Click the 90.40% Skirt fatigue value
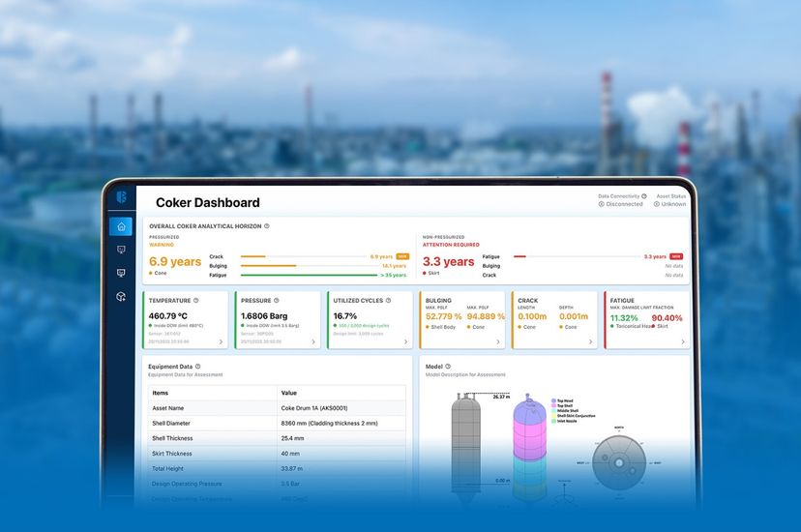This screenshot has width=801, height=532. [x=667, y=318]
